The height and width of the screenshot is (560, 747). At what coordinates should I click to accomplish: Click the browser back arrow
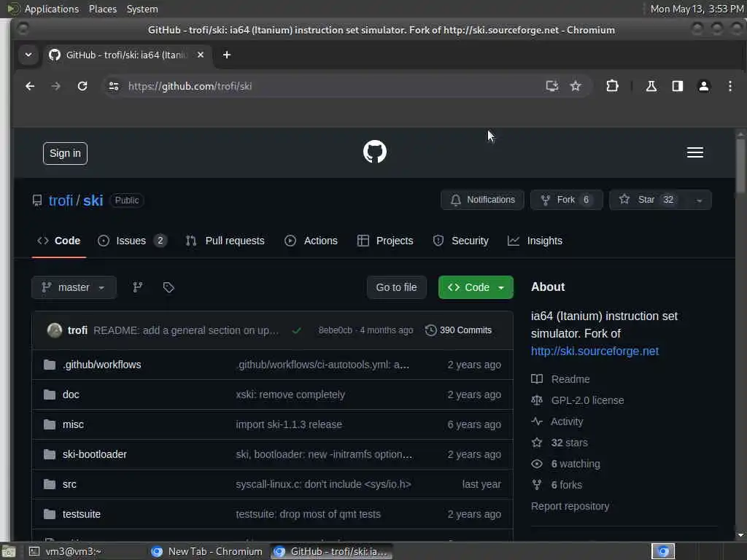point(30,86)
